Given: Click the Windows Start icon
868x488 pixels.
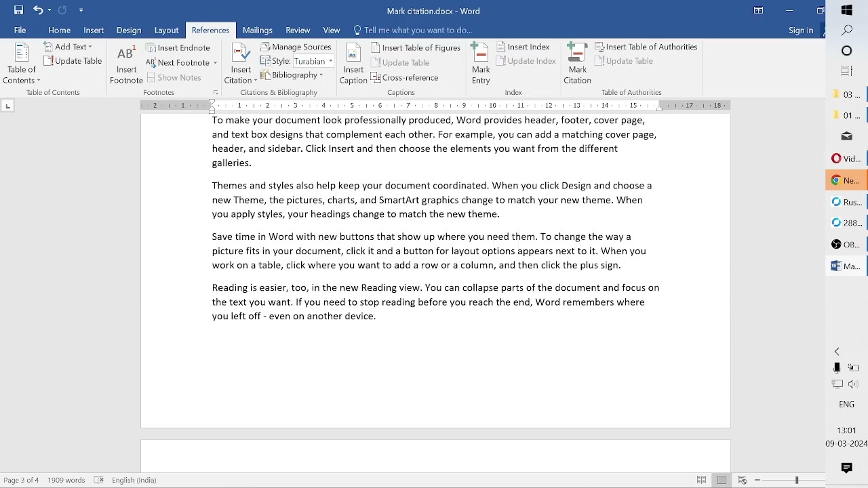Looking at the screenshot, I should tap(846, 10).
